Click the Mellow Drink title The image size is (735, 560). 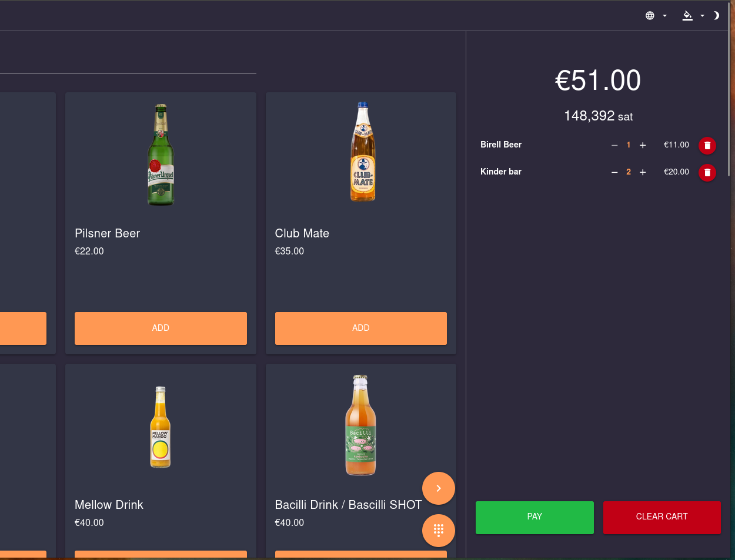[x=109, y=505]
